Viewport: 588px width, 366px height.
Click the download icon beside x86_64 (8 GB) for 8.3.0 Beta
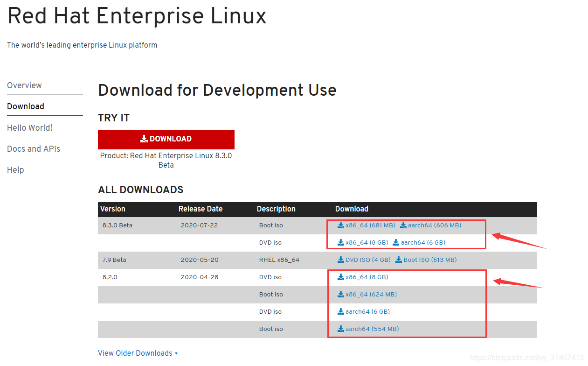coord(340,242)
